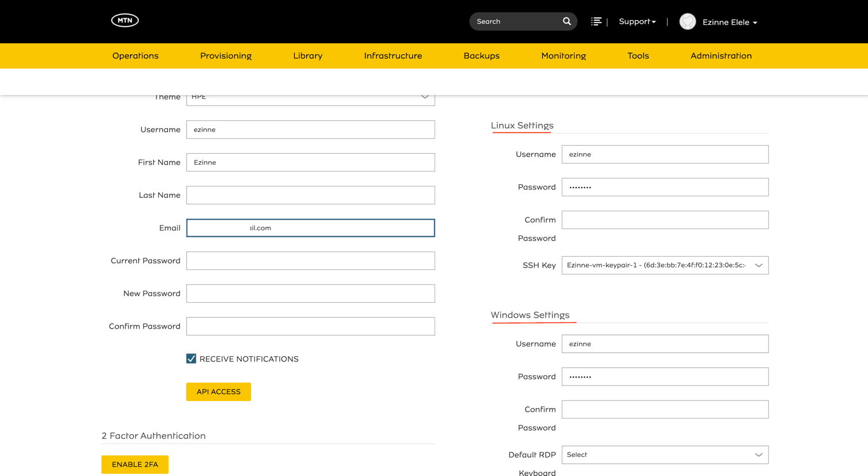Screen dimensions: 868x476
Task: Open the Operations menu
Action: (135, 56)
